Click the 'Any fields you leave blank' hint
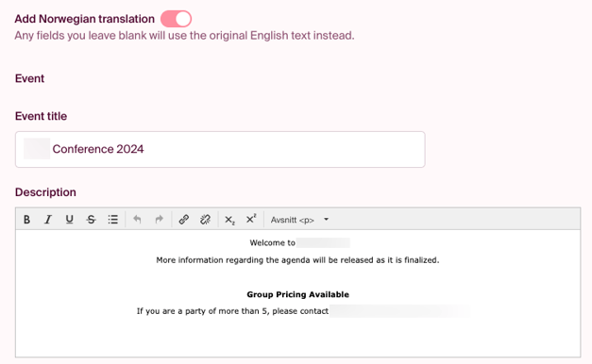This screenshot has width=592, height=364. coord(184,36)
